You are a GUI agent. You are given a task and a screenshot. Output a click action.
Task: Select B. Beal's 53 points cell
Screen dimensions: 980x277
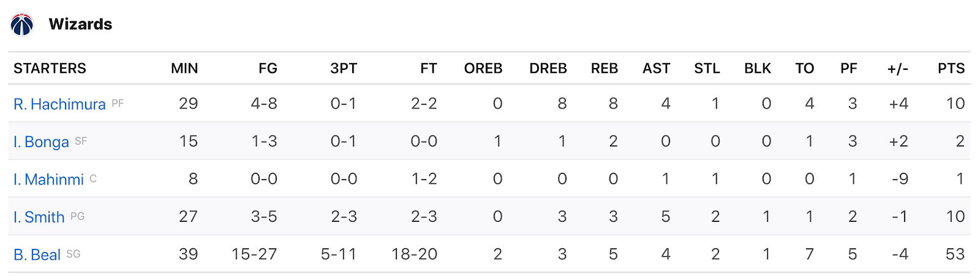(x=956, y=254)
